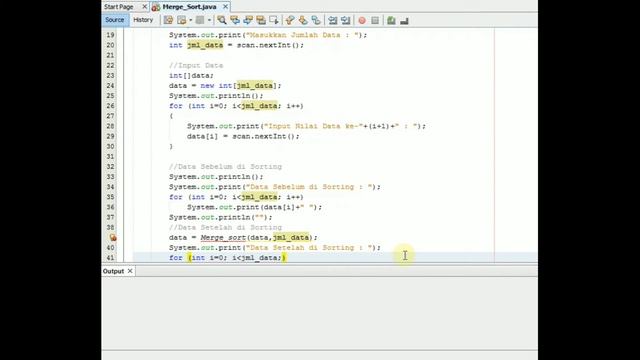Screen dimensions: 640x360
Task: Click the Java file icon on Merge_Sort.java tab
Action: tap(156, 7)
